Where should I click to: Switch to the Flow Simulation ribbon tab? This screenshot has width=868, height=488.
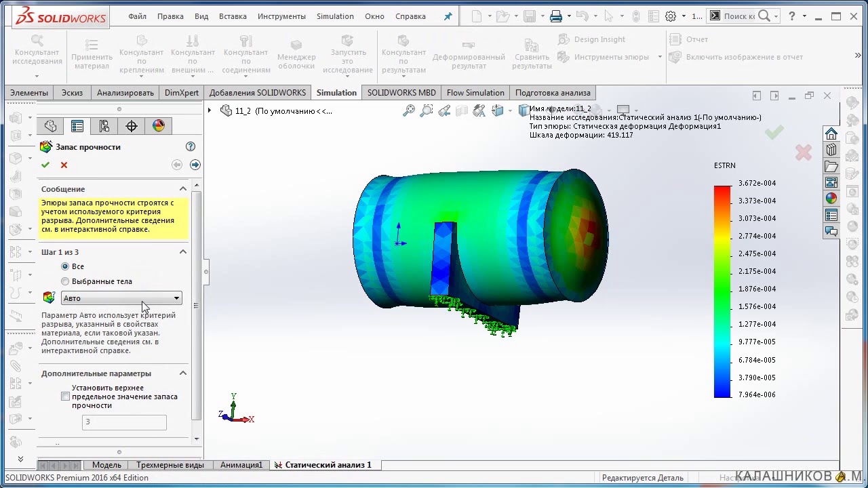(x=475, y=93)
